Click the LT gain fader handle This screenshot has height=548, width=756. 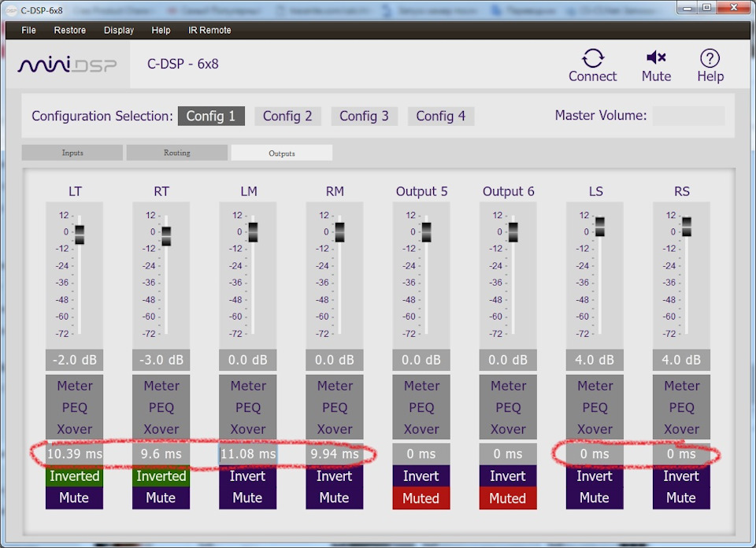(x=80, y=235)
